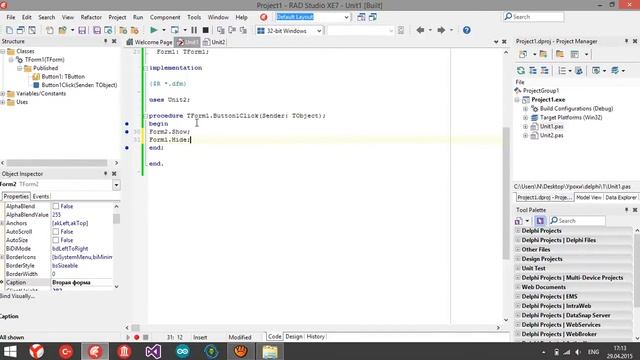This screenshot has height=360, width=640.
Task: Select Button1Click(Sender: TObject) in Structure
Action: click(x=79, y=85)
